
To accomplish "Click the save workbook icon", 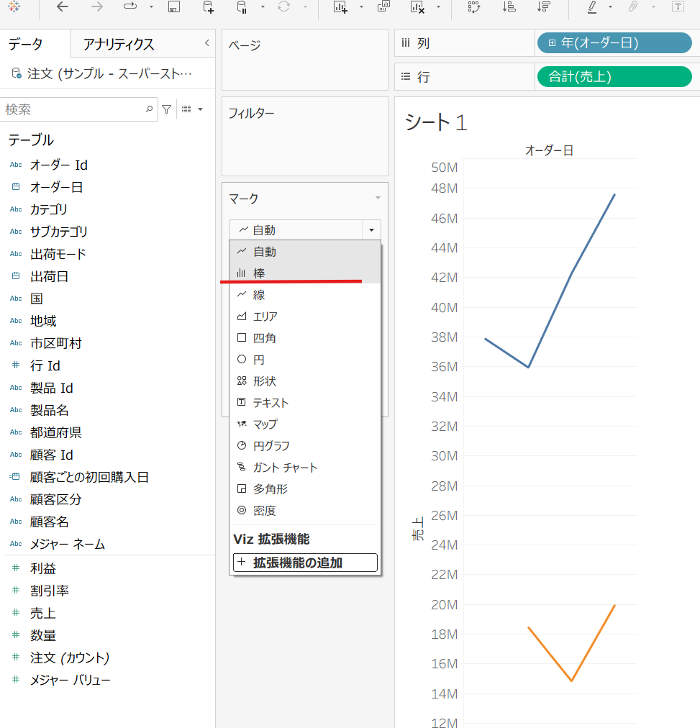I will click(173, 7).
